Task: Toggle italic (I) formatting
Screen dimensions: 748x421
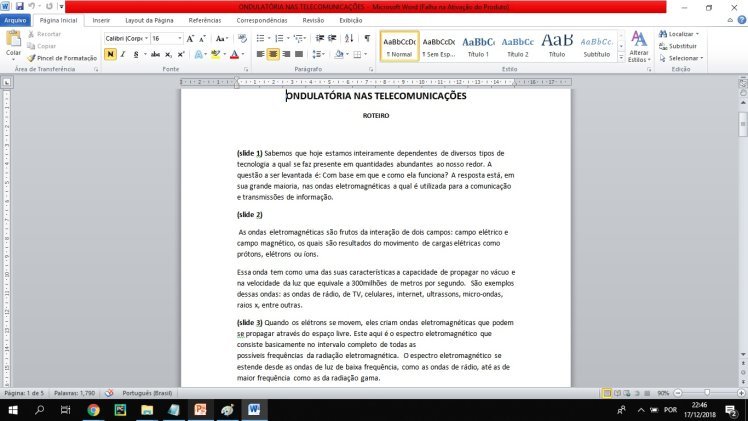Action: (123, 54)
